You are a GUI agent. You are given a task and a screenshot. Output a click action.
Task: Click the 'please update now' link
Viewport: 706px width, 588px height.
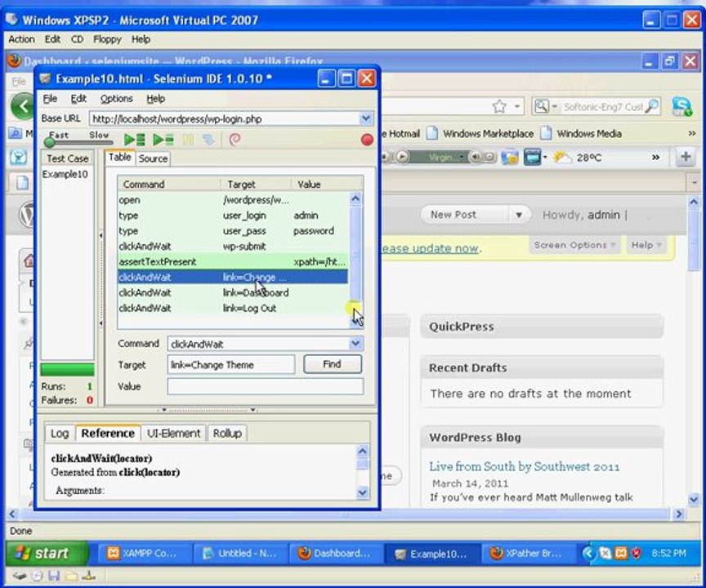[x=431, y=248]
